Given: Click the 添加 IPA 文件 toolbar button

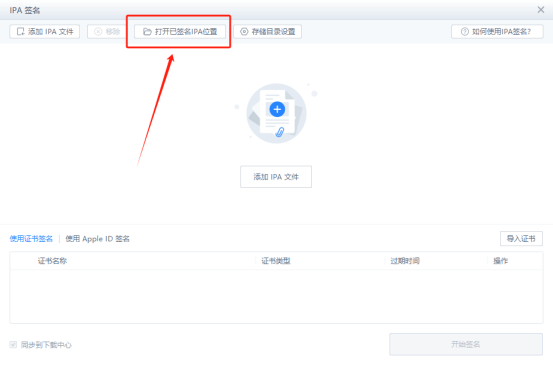Looking at the screenshot, I should click(x=44, y=31).
